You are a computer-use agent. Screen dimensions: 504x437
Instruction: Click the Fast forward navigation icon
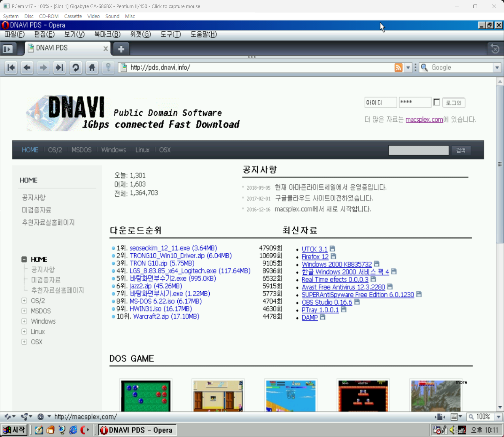point(59,68)
